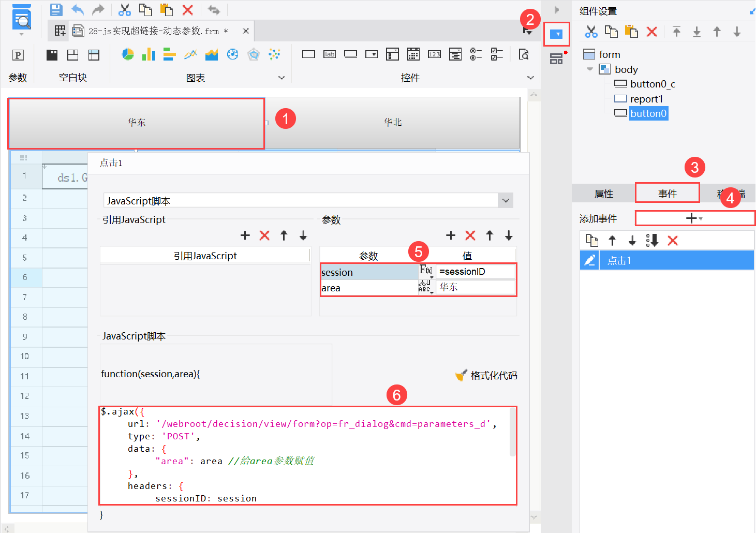Screen dimensions: 756x533
Task: Open the add event plus dropdown
Action: point(694,218)
